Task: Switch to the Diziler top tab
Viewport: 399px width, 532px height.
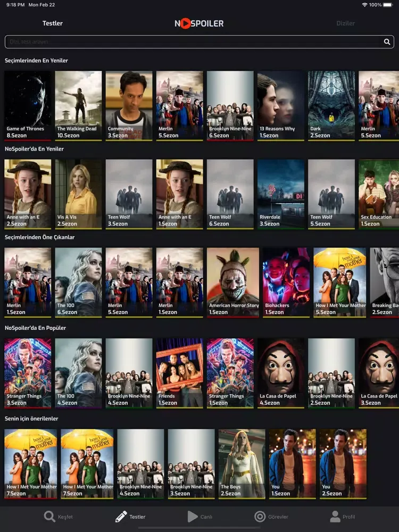Action: click(x=345, y=23)
